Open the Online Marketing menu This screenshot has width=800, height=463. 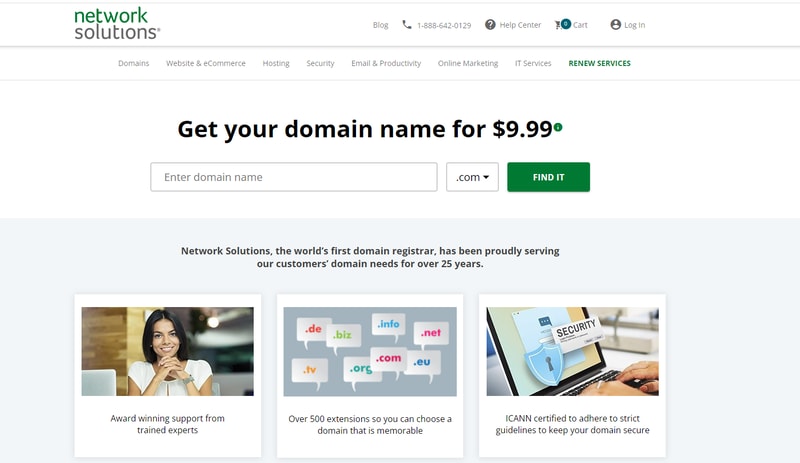pos(468,63)
